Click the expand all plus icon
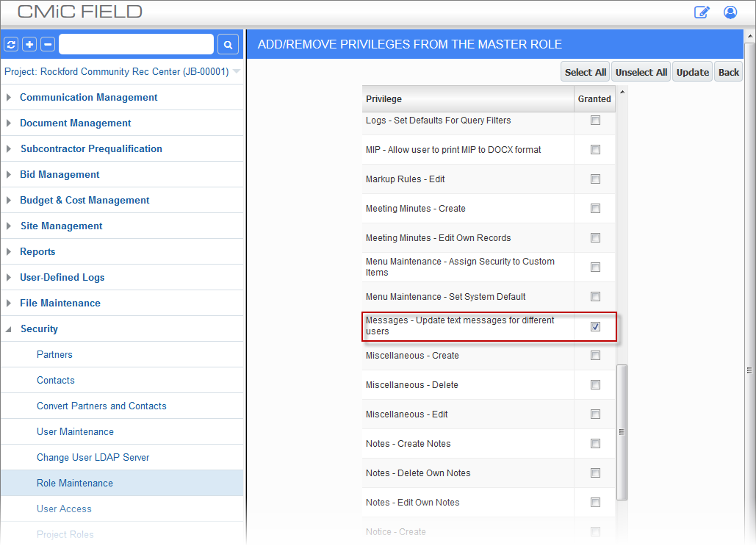Image resolution: width=756 pixels, height=546 pixels. 29,44
